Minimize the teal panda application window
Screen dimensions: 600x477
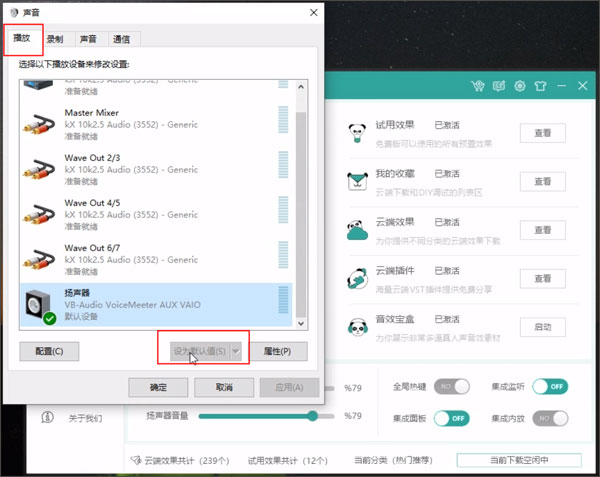[561, 86]
